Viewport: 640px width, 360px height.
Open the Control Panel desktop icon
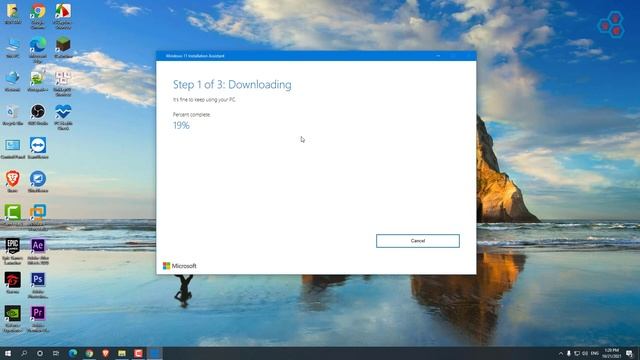coord(13,148)
